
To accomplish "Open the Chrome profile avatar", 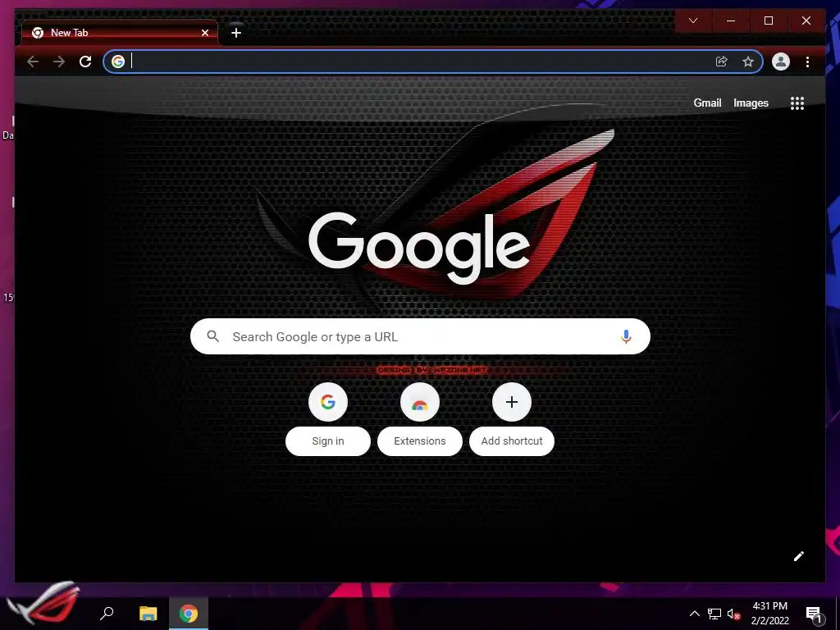I will [x=781, y=62].
